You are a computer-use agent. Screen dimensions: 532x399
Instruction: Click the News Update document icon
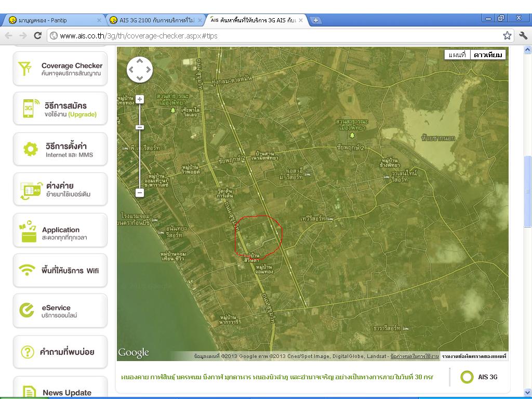[30, 392]
